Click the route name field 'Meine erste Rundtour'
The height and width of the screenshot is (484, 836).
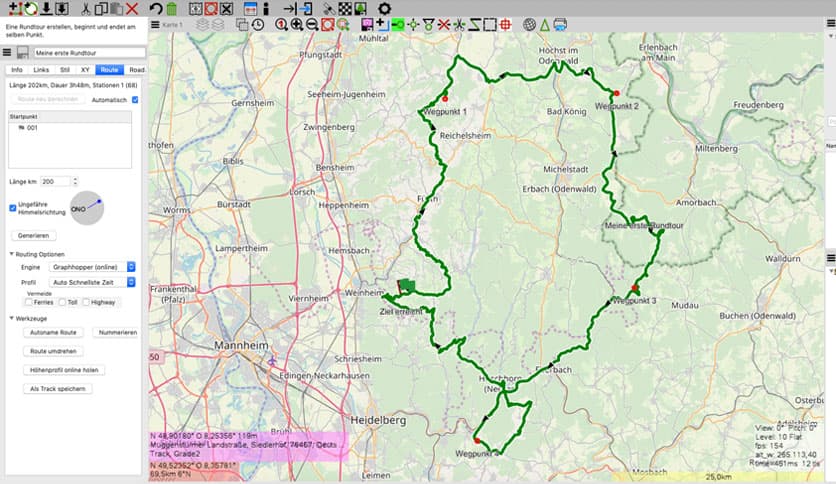click(90, 53)
